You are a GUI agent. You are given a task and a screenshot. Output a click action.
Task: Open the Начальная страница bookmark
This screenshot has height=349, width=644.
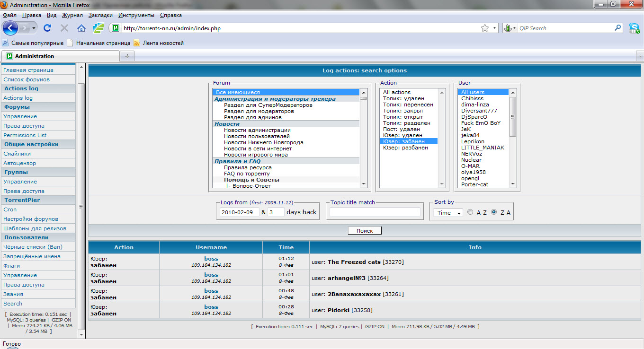[x=98, y=43]
